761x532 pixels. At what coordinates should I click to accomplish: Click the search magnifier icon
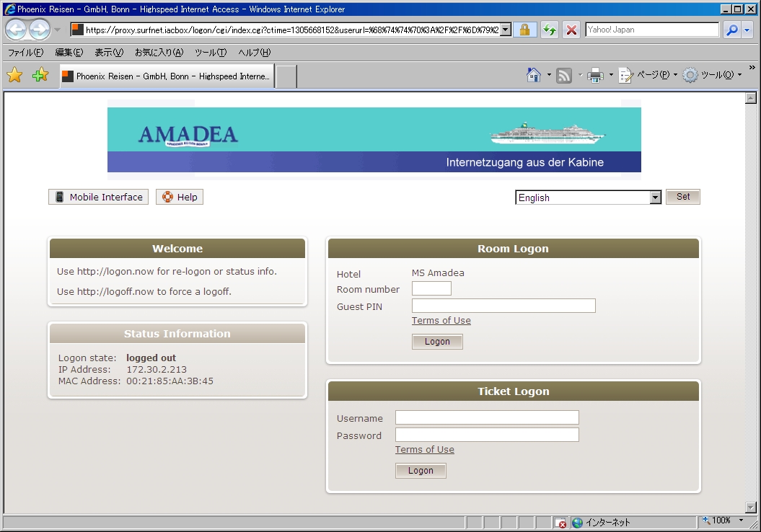[x=731, y=30]
